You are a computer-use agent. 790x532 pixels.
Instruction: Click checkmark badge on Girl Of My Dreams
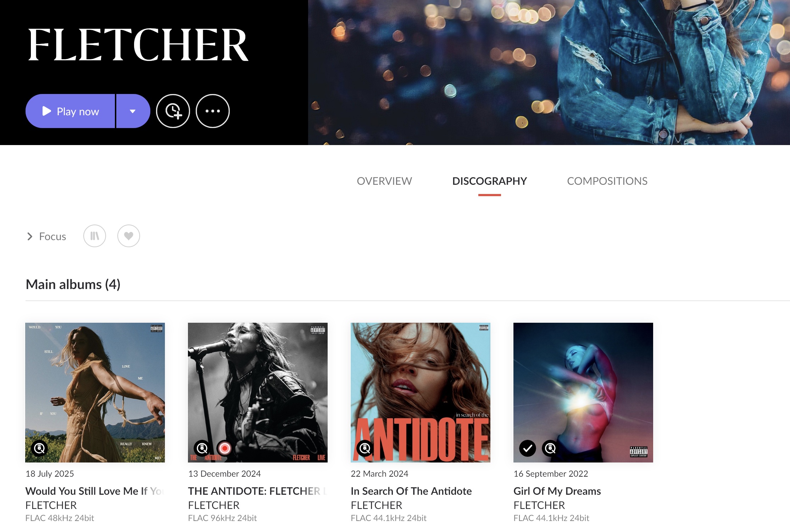[528, 449]
